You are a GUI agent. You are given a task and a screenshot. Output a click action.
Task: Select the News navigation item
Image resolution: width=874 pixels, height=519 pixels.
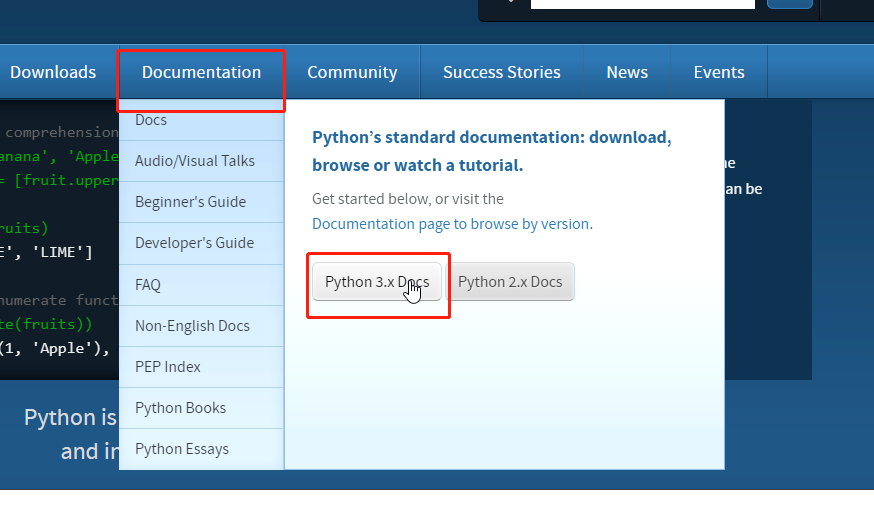627,72
